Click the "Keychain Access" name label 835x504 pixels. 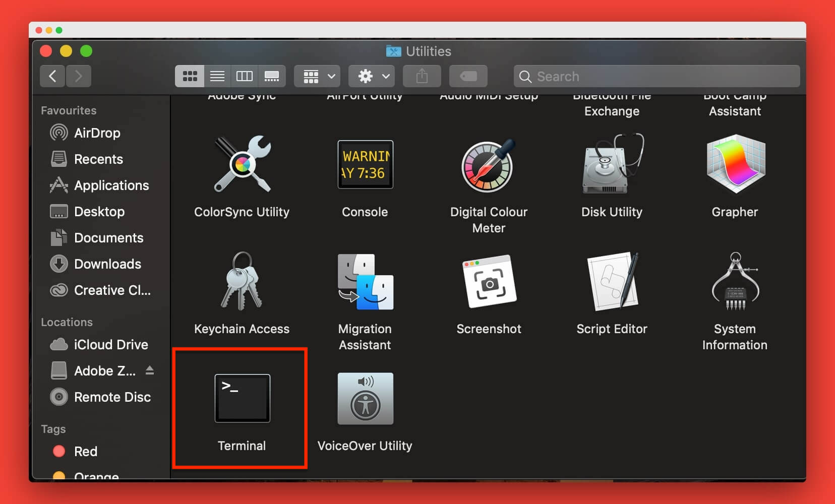pos(242,329)
